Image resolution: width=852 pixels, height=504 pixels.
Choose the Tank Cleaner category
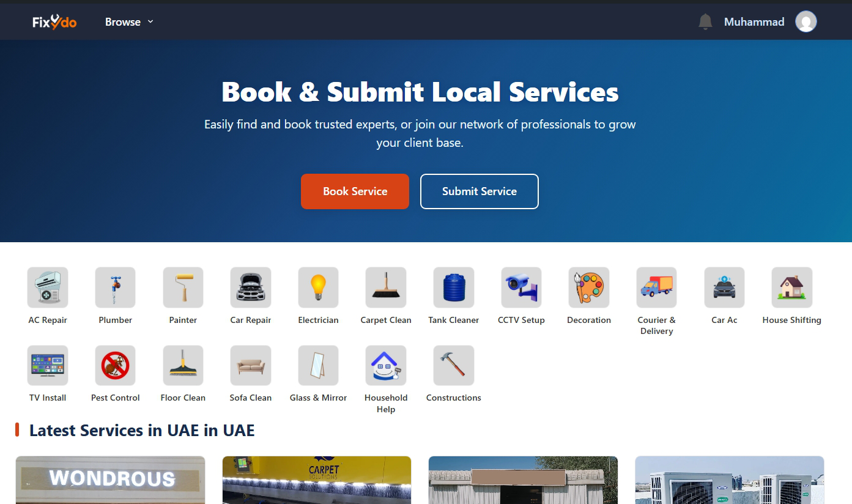(x=453, y=287)
